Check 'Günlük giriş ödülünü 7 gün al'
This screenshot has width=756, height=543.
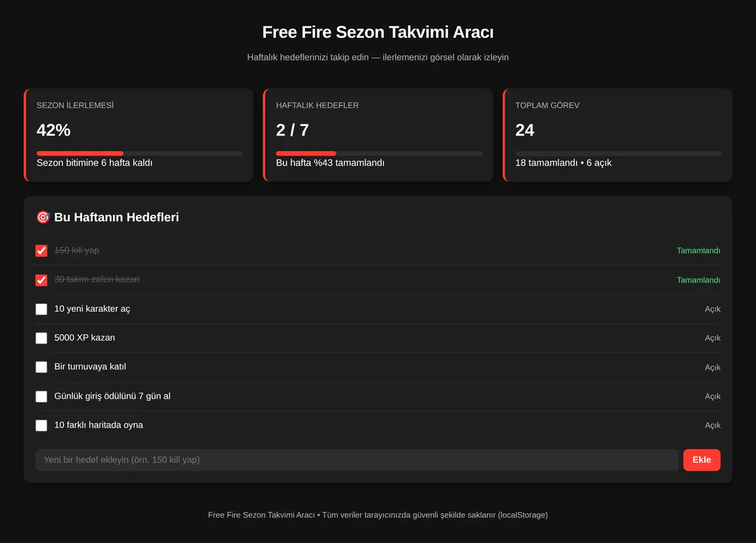(42, 396)
